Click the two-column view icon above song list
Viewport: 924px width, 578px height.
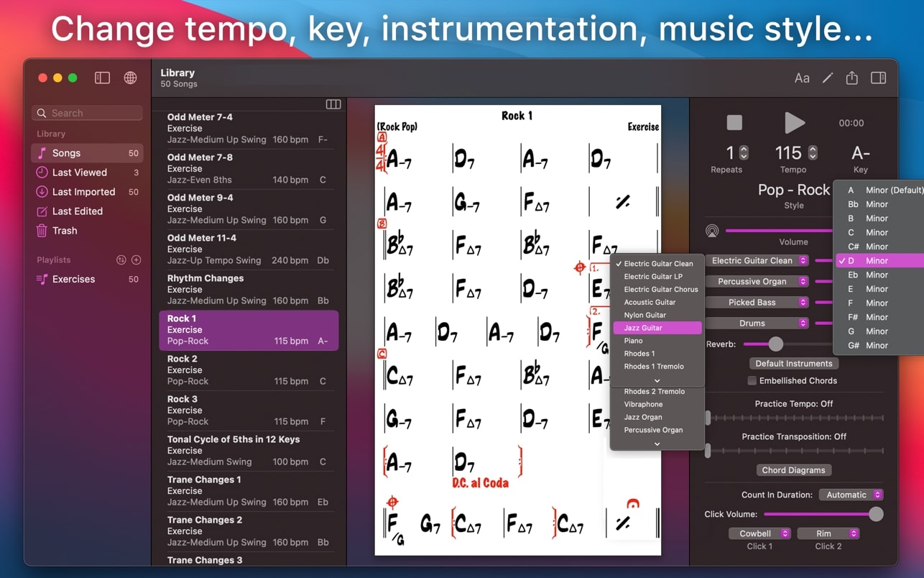click(x=333, y=104)
